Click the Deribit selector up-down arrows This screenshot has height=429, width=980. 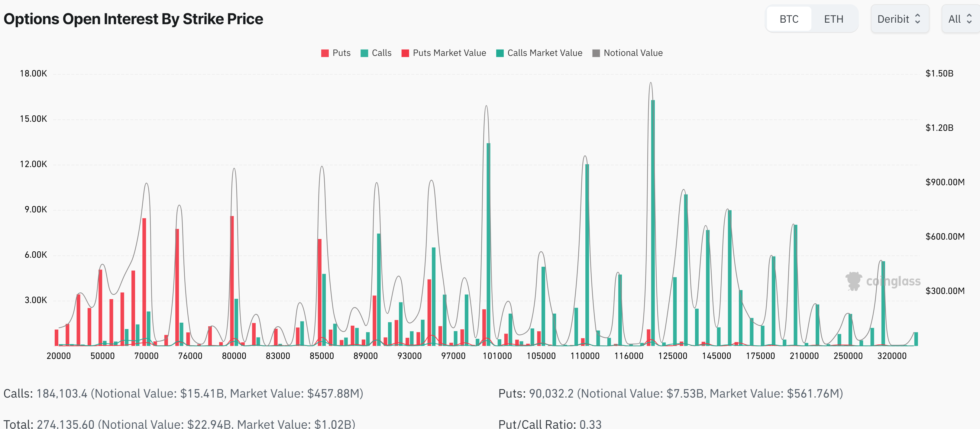pos(917,19)
